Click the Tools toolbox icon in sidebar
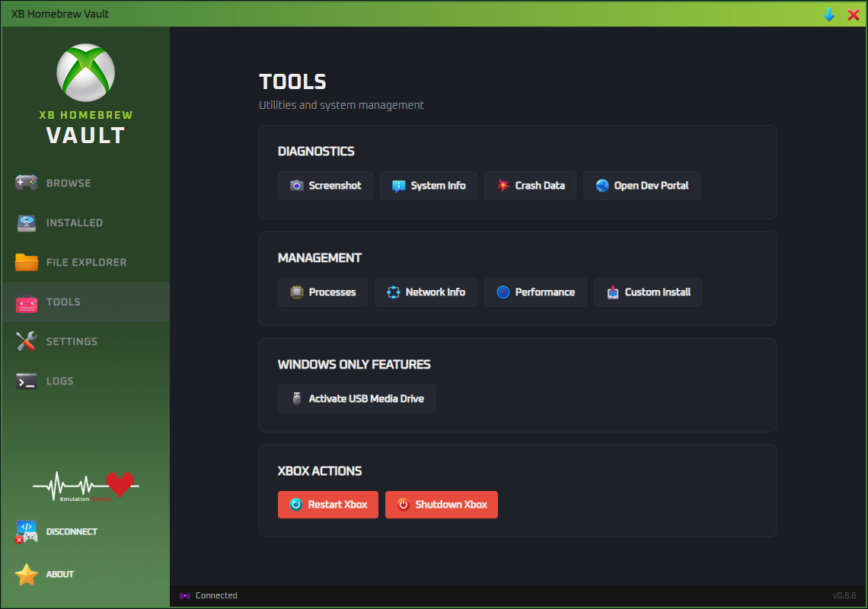The height and width of the screenshot is (609, 868). (27, 302)
